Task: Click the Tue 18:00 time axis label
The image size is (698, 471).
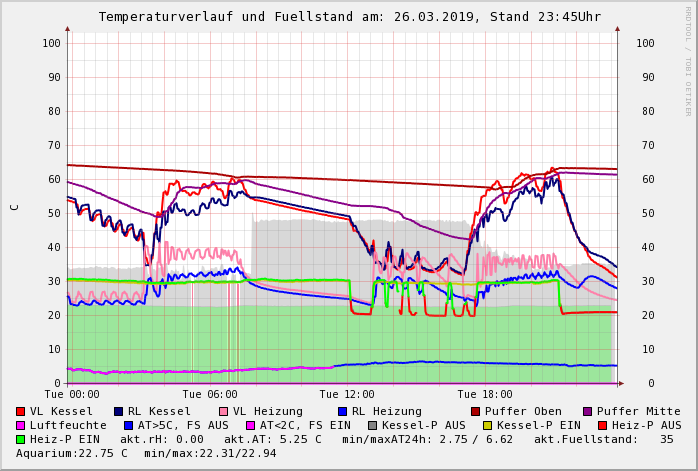Action: coord(484,395)
